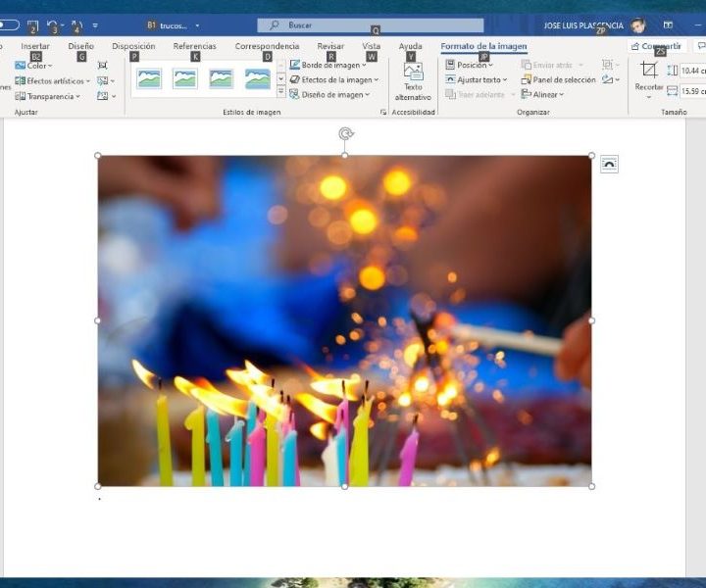Open the Posición dropdown

coord(469,65)
